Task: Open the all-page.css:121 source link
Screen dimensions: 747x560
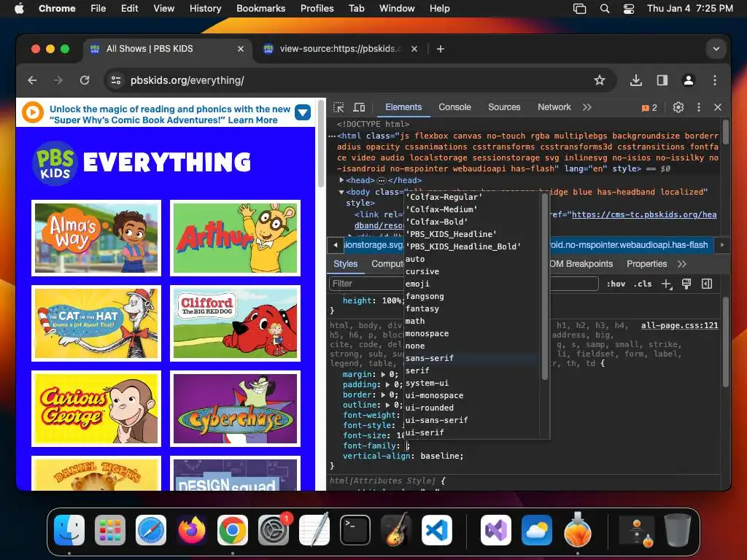Action: pyautogui.click(x=679, y=325)
